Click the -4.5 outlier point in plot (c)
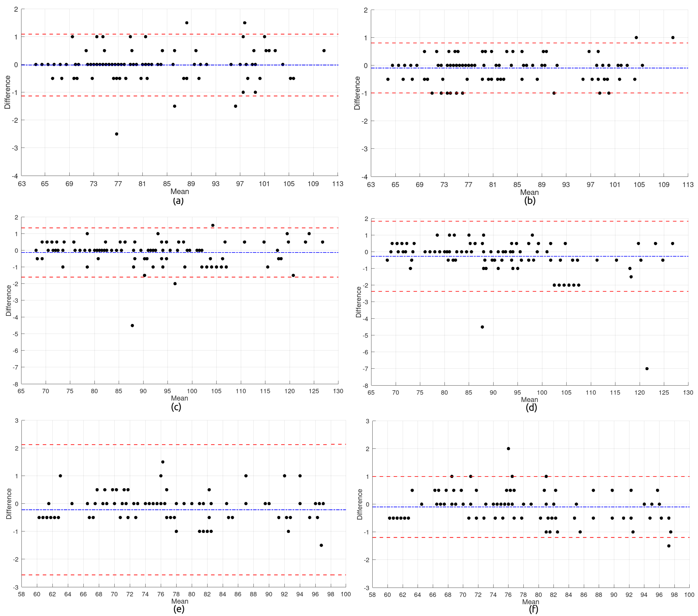The image size is (698, 616). coord(132,325)
